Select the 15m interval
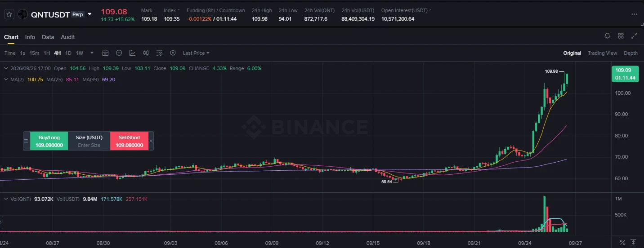The width and height of the screenshot is (644, 248). (x=34, y=53)
